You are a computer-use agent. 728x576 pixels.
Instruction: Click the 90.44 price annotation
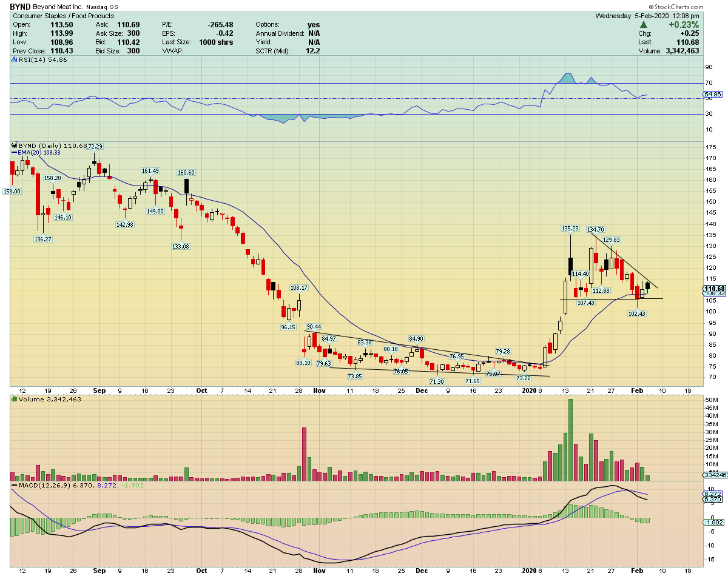[314, 327]
